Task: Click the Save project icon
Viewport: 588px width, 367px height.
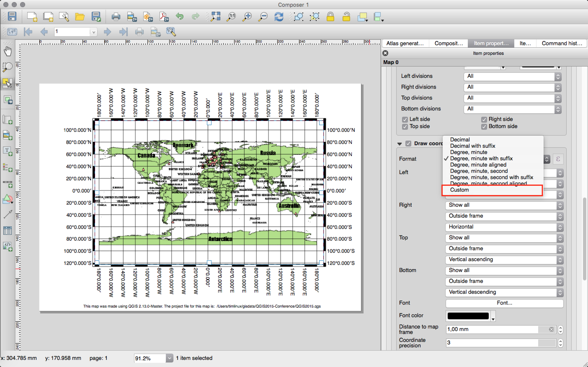Action: coord(12,17)
